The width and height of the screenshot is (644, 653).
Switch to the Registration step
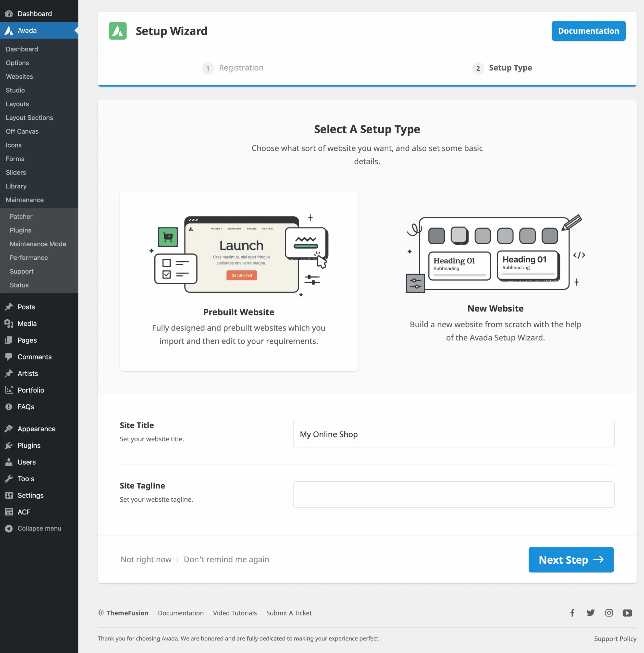point(233,68)
